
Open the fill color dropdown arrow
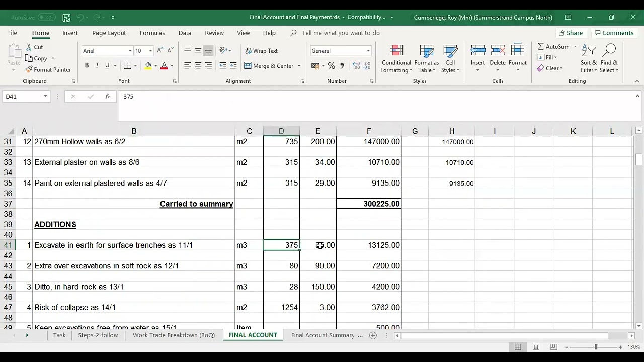tap(155, 66)
